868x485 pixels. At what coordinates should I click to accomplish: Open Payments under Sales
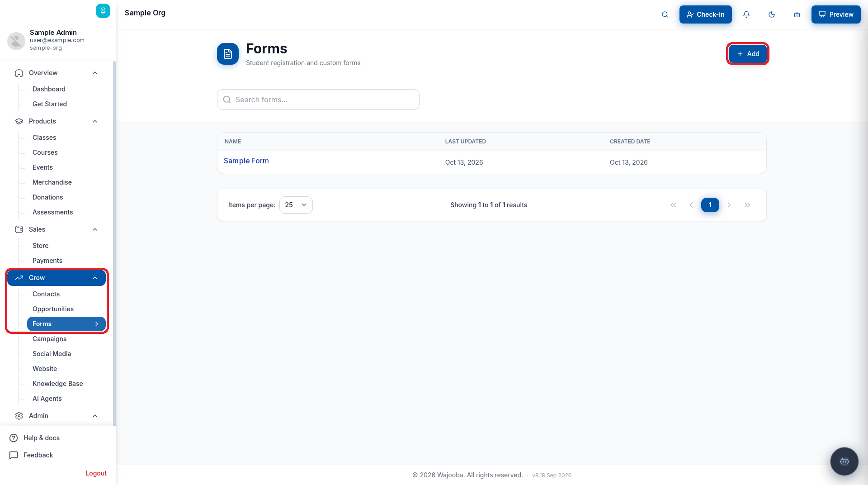pos(47,261)
